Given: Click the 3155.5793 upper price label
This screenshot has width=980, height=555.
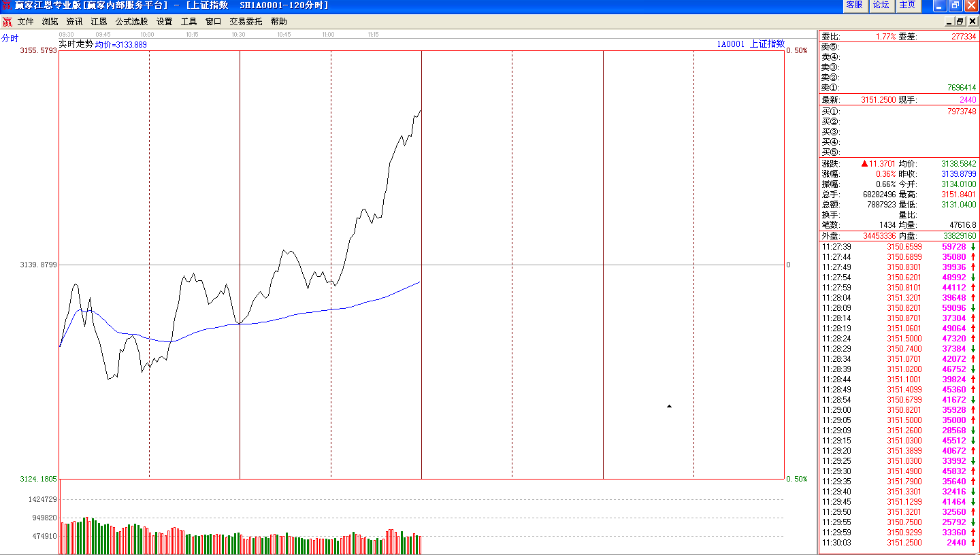Looking at the screenshot, I should point(38,50).
